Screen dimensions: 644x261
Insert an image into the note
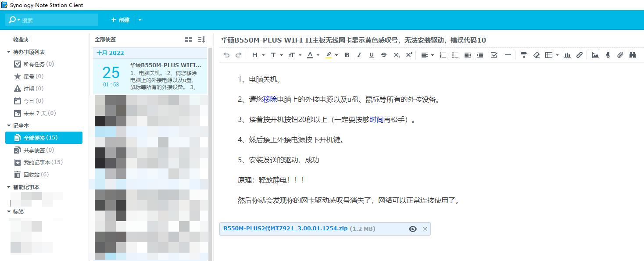click(595, 55)
